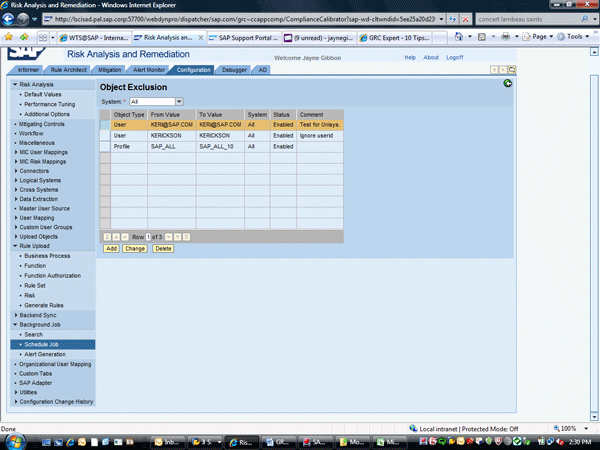The image size is (600, 450).
Task: Switch to the Informer tab
Action: coord(28,70)
